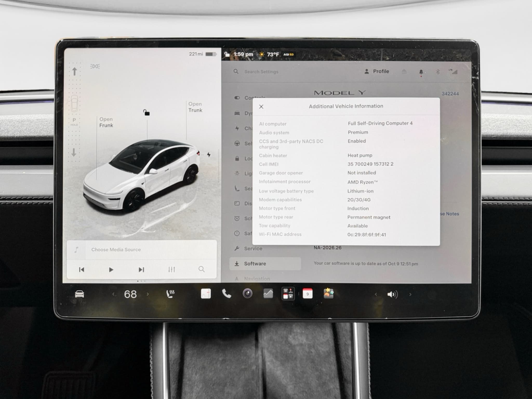Increase cabin temperature with the right arrow
The width and height of the screenshot is (532, 399).
[x=148, y=294]
